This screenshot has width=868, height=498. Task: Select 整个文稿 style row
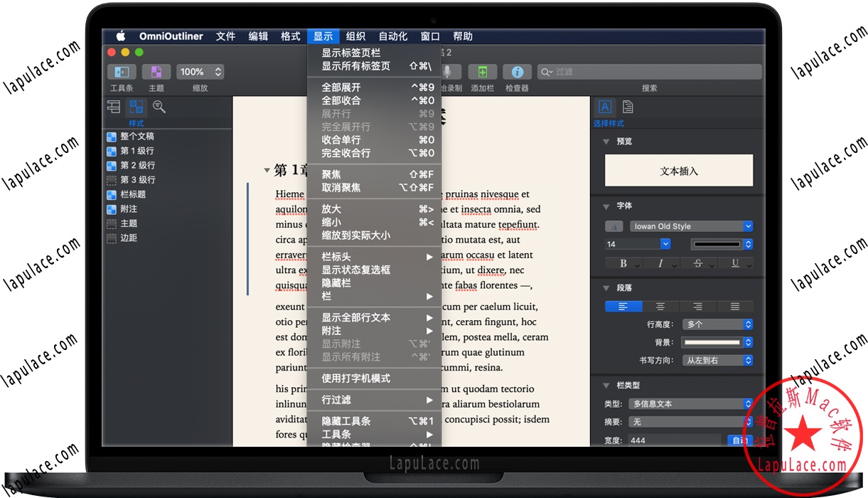pyautogui.click(x=168, y=136)
